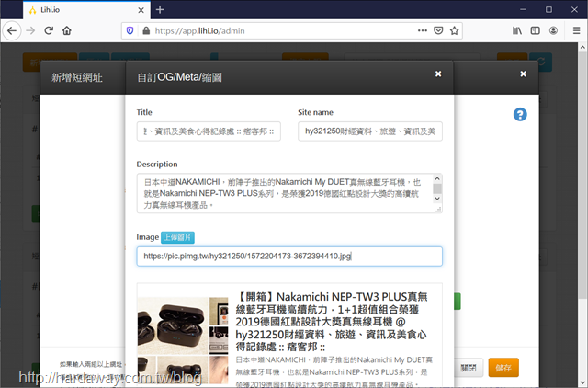Close the 新增短網址 dialog
Image resolution: width=588 pixels, height=388 pixels.
coord(523,74)
